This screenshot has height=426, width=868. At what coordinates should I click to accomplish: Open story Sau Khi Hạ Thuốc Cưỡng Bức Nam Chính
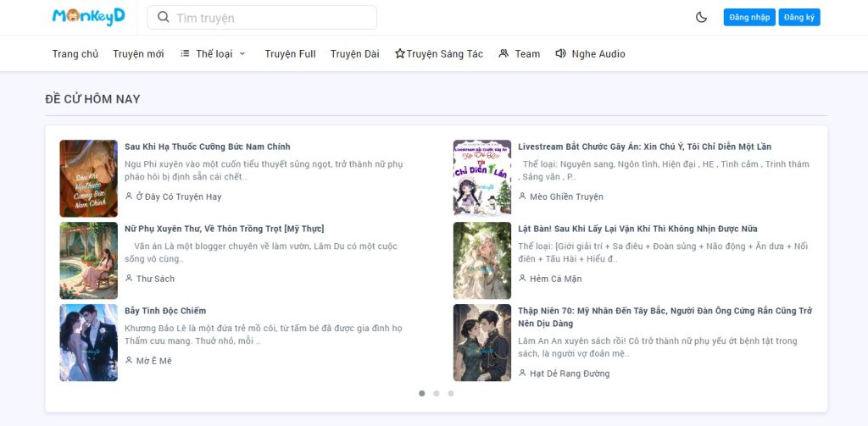[x=207, y=147]
